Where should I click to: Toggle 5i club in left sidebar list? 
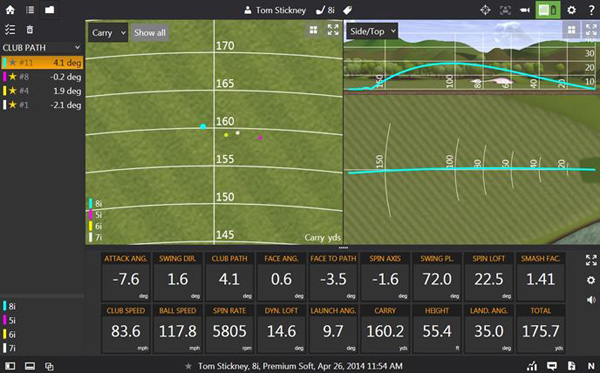[10, 320]
